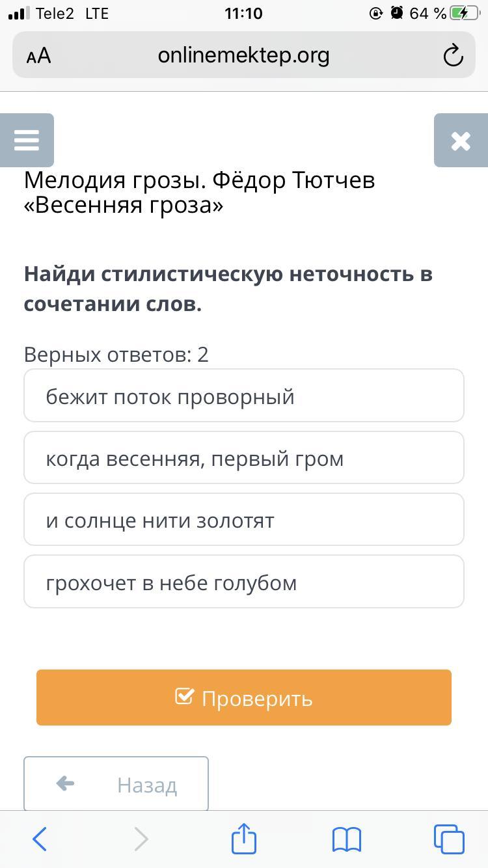Tap the Safari back arrow
The height and width of the screenshot is (868, 488).
point(40,839)
